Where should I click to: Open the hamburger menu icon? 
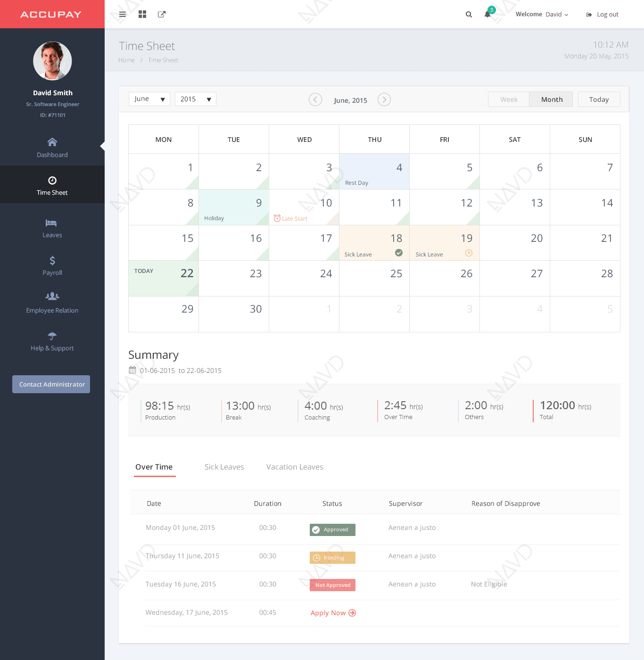pos(123,14)
